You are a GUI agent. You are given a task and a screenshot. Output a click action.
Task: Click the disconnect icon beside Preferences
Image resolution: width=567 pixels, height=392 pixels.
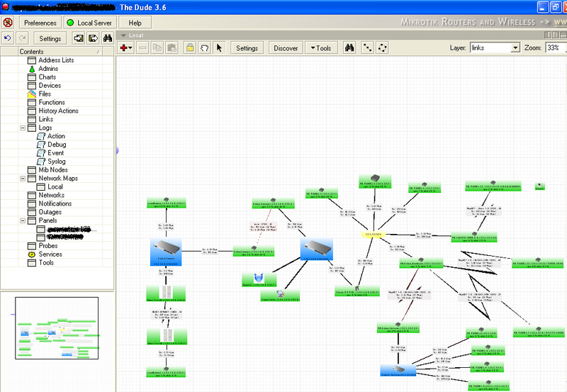click(x=8, y=23)
